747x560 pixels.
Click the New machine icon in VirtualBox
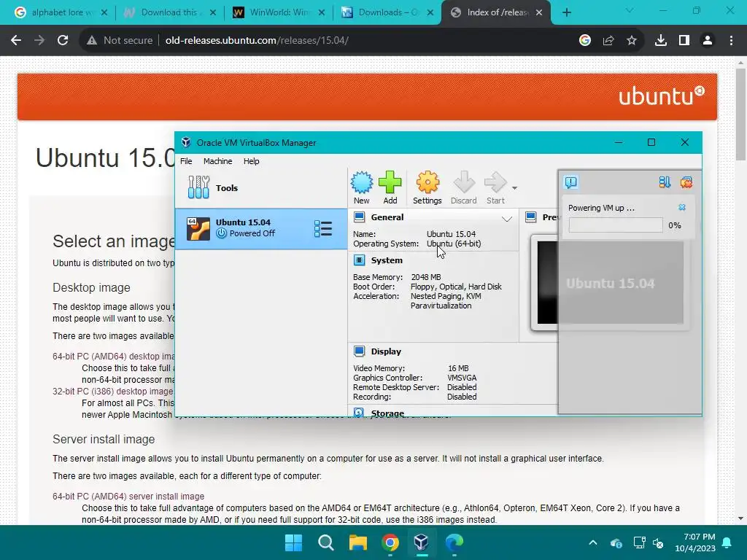coord(362,187)
